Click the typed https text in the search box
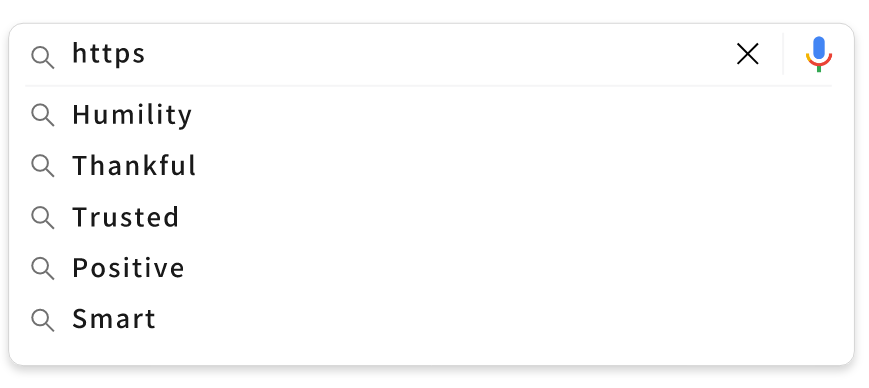This screenshot has height=388, width=869. [x=109, y=54]
